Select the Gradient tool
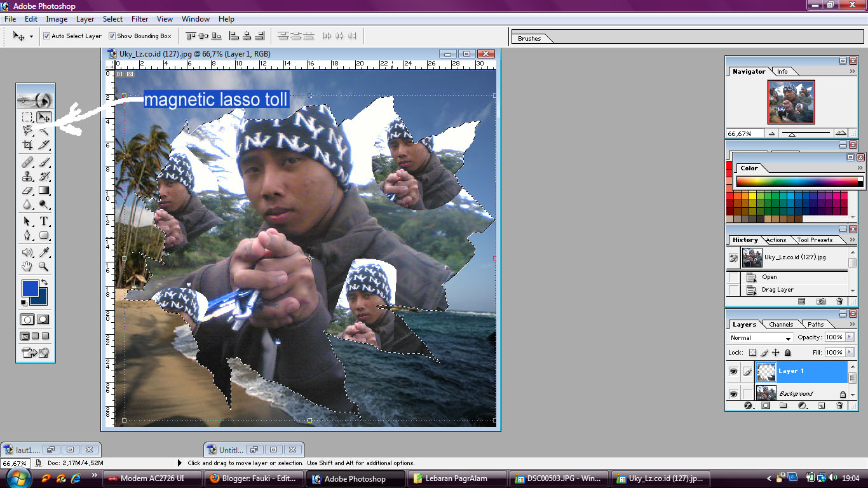 pyautogui.click(x=44, y=190)
